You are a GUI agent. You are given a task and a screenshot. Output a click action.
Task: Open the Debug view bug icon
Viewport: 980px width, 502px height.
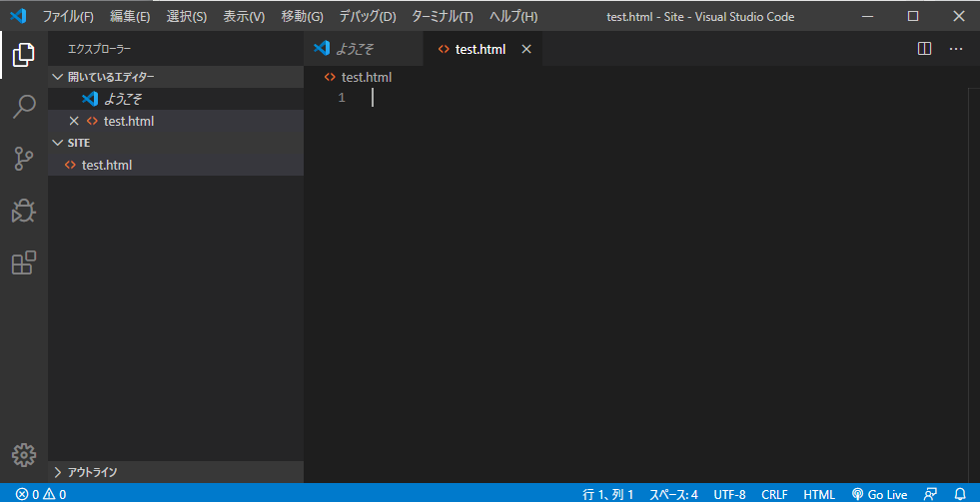coord(24,211)
